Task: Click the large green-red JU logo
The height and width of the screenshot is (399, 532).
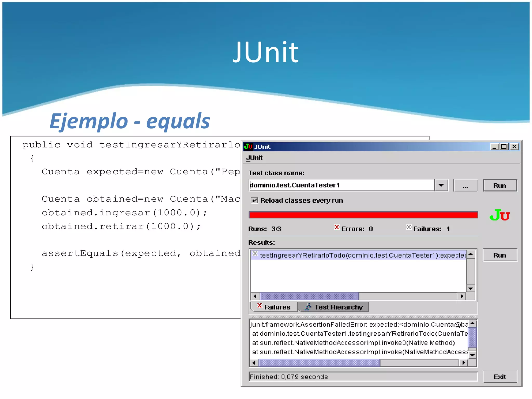Action: pyautogui.click(x=499, y=215)
